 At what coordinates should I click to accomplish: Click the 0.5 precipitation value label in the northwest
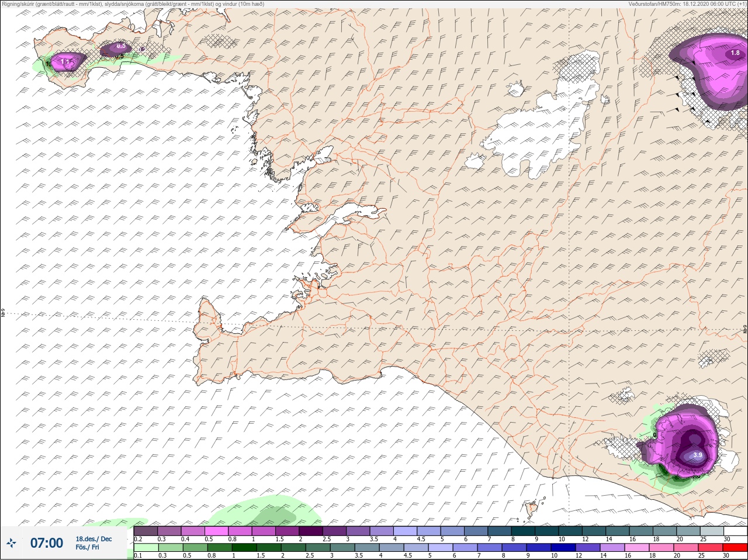click(x=121, y=46)
